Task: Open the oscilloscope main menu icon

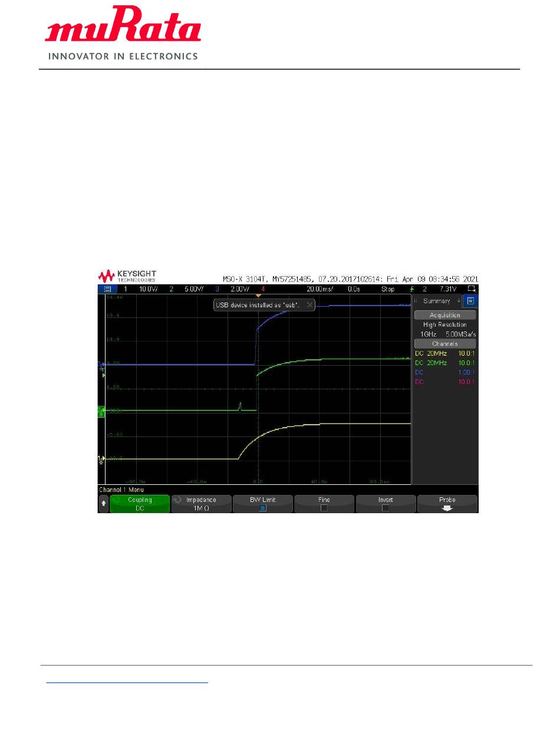Action: point(107,290)
